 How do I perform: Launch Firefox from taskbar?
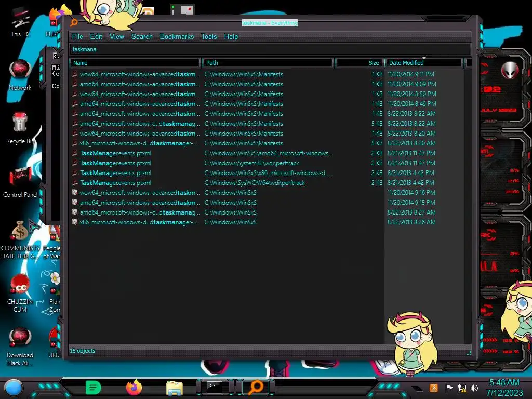pos(134,388)
